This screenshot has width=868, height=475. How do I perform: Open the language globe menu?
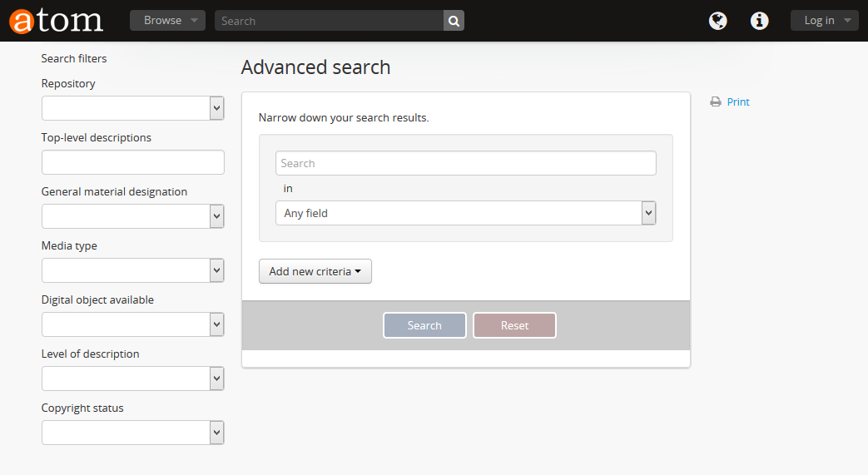(x=717, y=21)
